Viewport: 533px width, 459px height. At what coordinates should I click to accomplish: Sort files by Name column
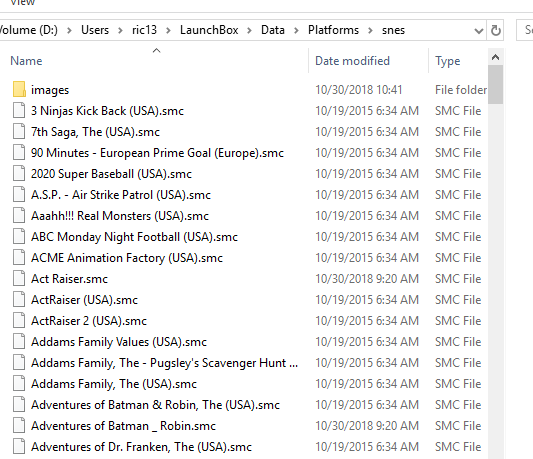tap(26, 61)
